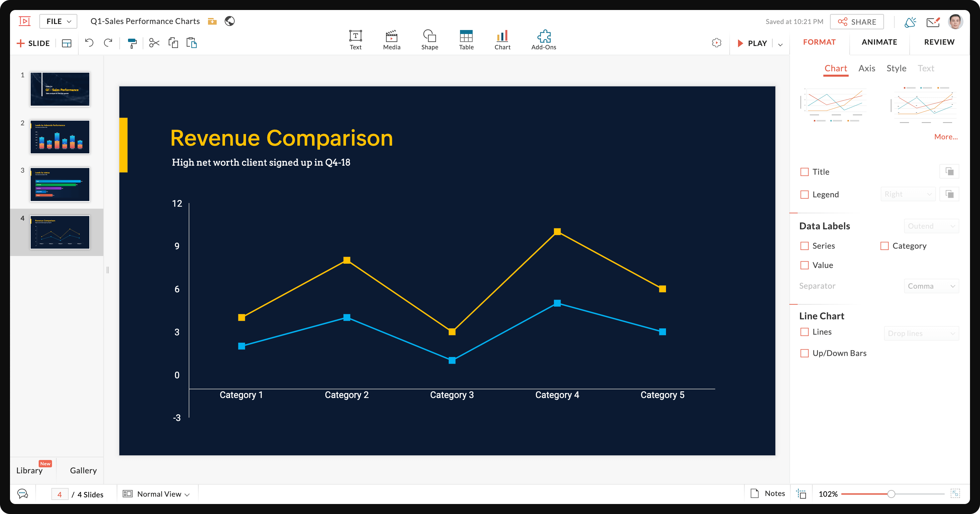
Task: Click the undo arrow icon
Action: click(89, 43)
